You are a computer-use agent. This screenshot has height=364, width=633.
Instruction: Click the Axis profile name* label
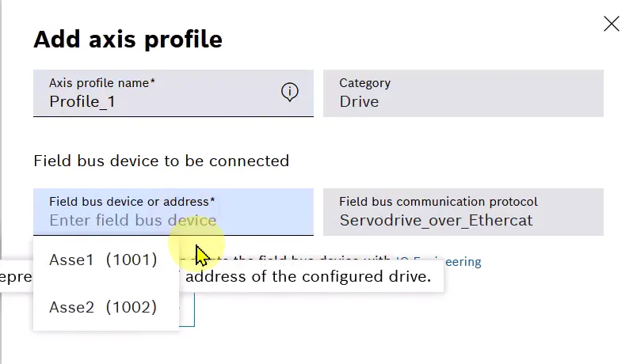click(102, 82)
